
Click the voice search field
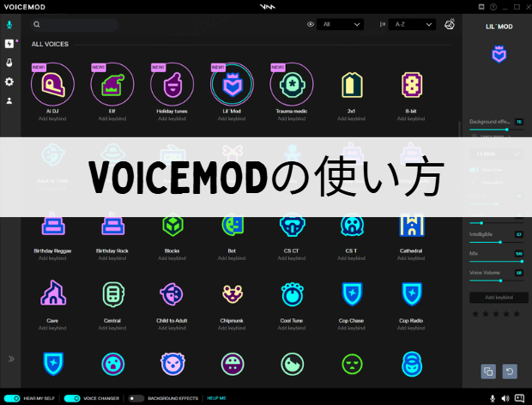[x=75, y=24]
